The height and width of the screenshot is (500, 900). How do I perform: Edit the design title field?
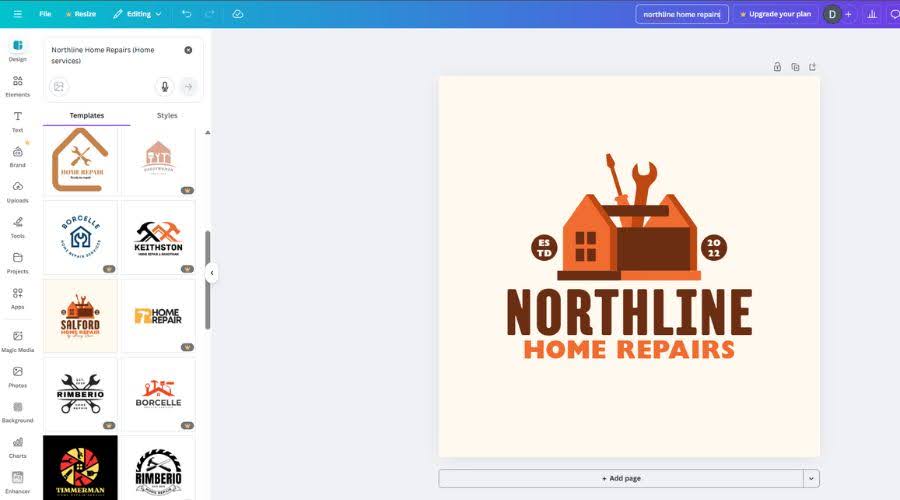point(682,14)
